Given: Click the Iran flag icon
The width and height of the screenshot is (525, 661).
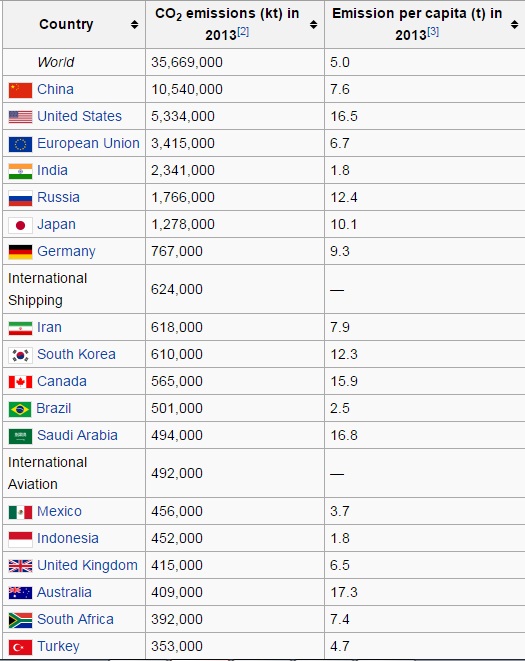Looking at the screenshot, I should (x=20, y=328).
